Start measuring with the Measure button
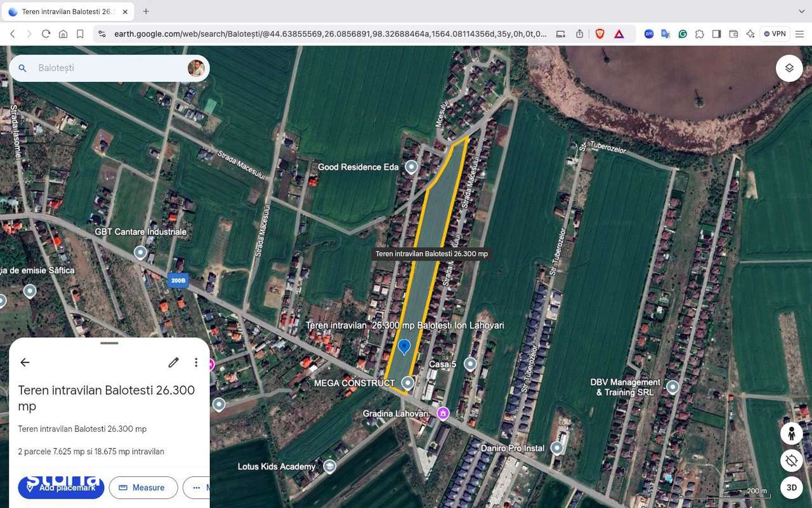Screen dimensions: 812x508 143,488
